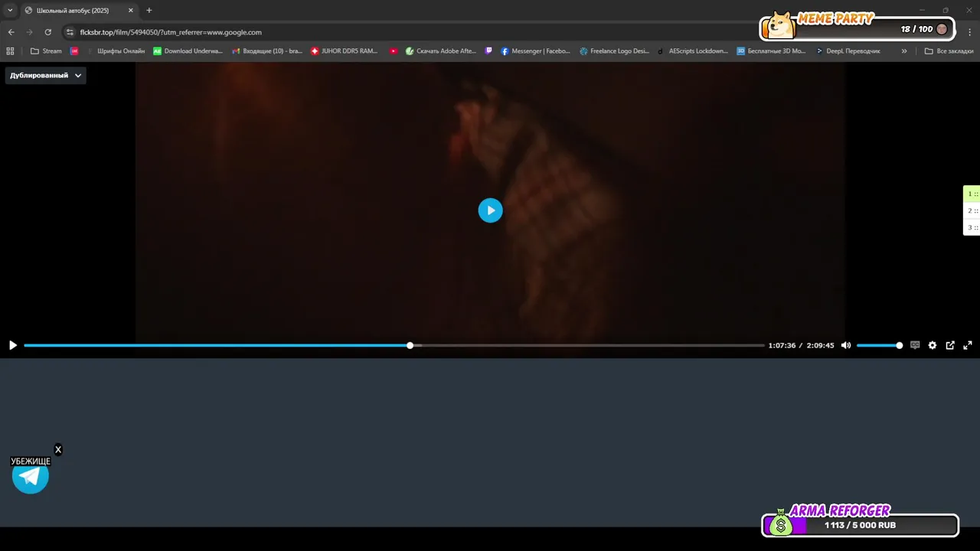
Task: Open the AEScripts Lockdown bookmark
Action: tap(693, 51)
